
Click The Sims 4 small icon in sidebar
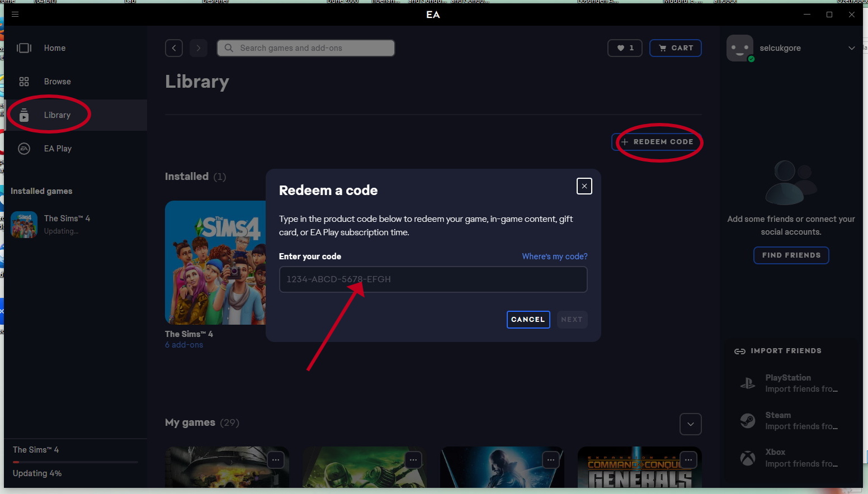tap(24, 225)
